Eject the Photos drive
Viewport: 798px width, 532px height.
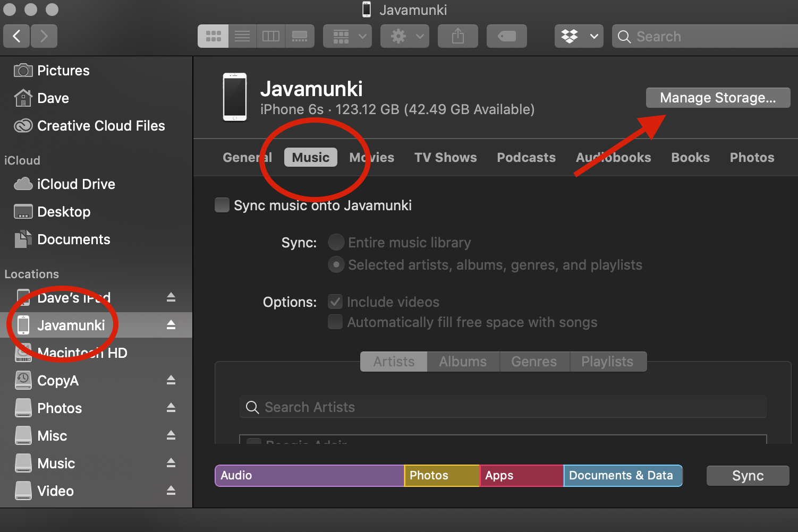tap(171, 408)
